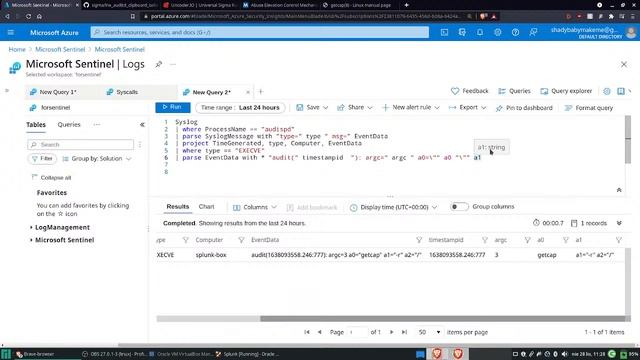
Task: Go to the Home breadcrumb link
Action: [17, 49]
